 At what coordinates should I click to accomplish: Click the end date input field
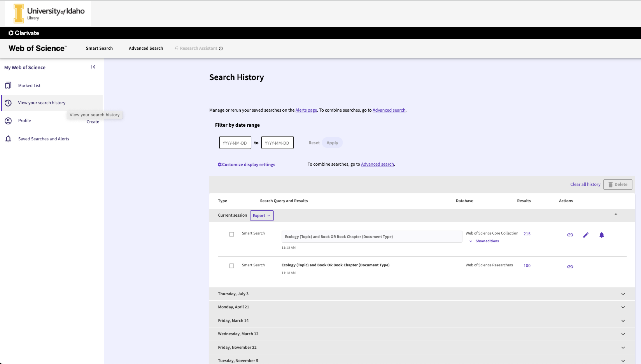click(277, 143)
